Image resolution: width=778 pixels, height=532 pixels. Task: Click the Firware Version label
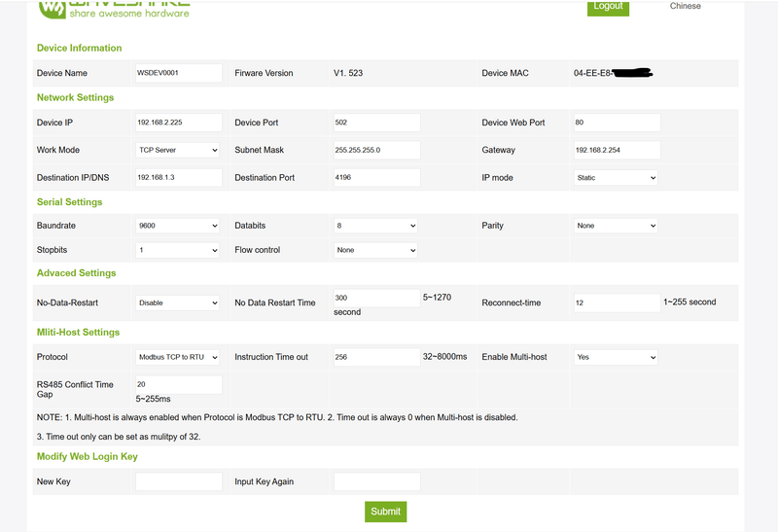point(264,73)
